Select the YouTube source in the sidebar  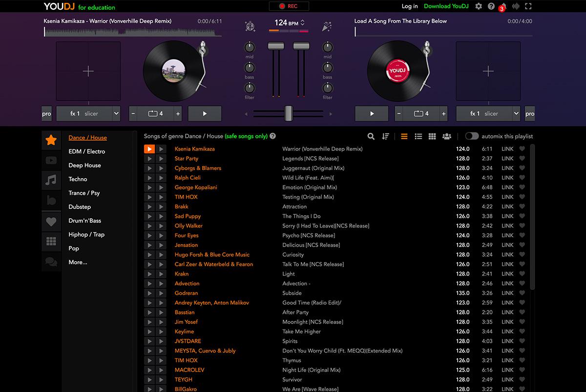point(51,160)
